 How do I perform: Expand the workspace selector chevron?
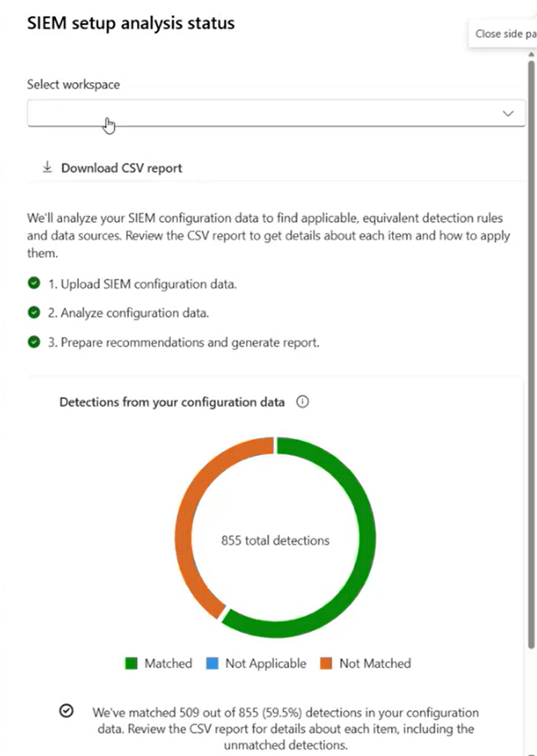[x=507, y=113]
